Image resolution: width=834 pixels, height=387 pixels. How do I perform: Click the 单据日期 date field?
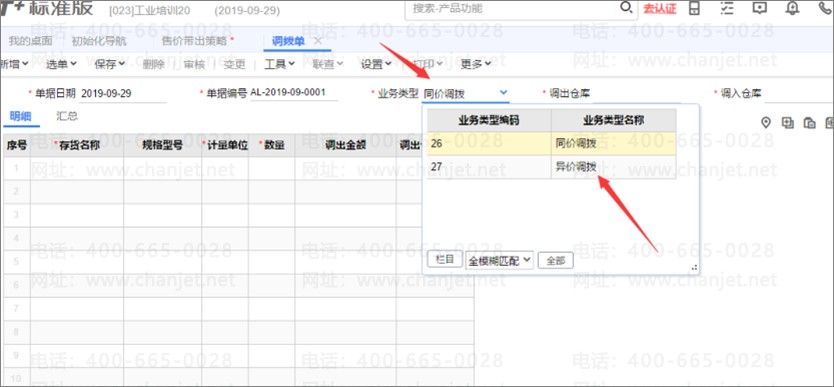click(x=122, y=94)
